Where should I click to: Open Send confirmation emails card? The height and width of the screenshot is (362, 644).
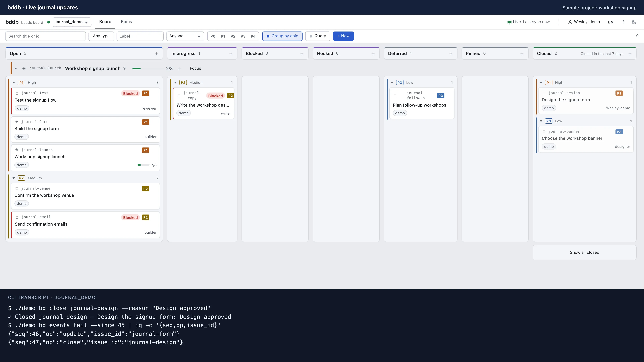point(86,225)
